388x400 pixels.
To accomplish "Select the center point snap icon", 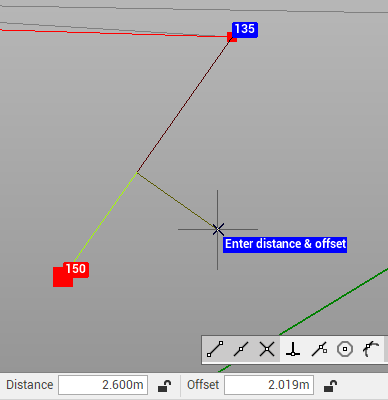I will 345,349.
